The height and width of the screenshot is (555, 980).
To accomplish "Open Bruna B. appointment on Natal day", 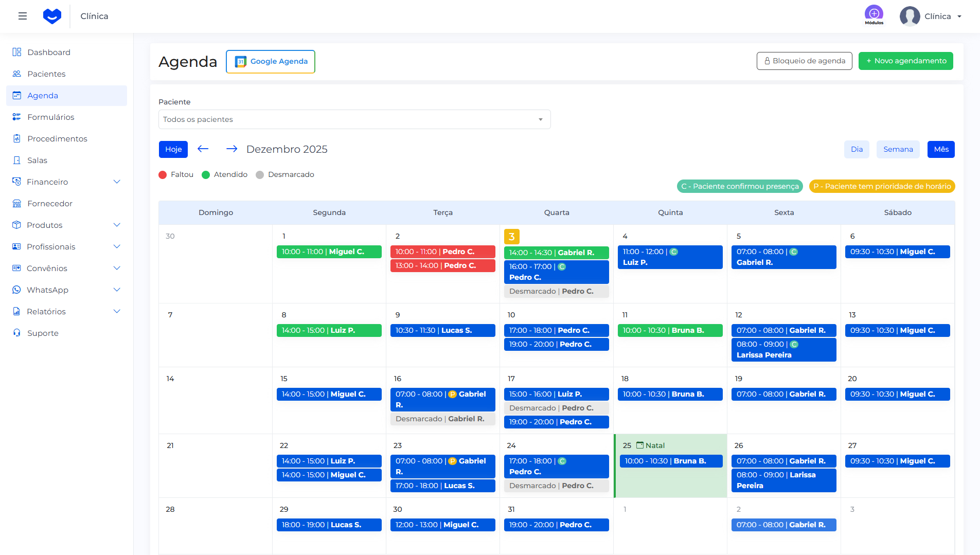I will pyautogui.click(x=670, y=461).
